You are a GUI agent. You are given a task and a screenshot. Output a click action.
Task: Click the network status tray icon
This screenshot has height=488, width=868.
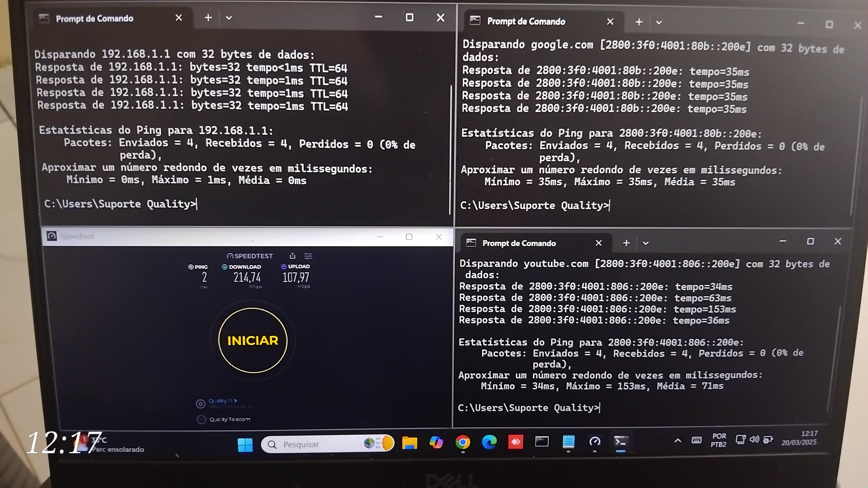click(740, 439)
